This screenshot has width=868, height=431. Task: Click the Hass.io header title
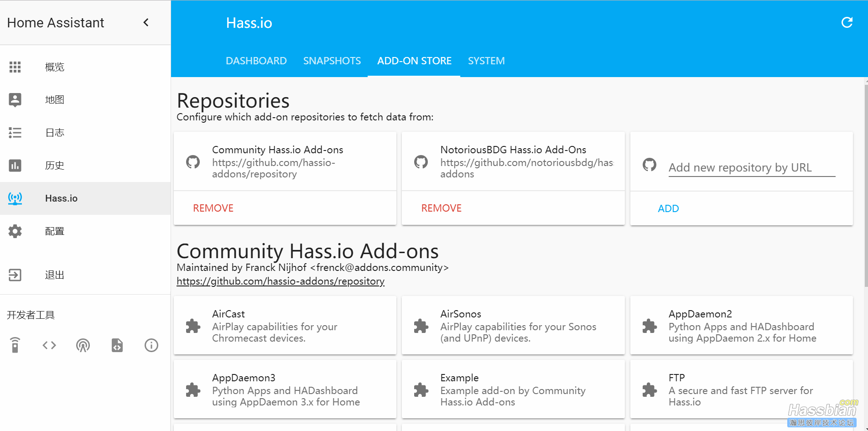pos(249,23)
